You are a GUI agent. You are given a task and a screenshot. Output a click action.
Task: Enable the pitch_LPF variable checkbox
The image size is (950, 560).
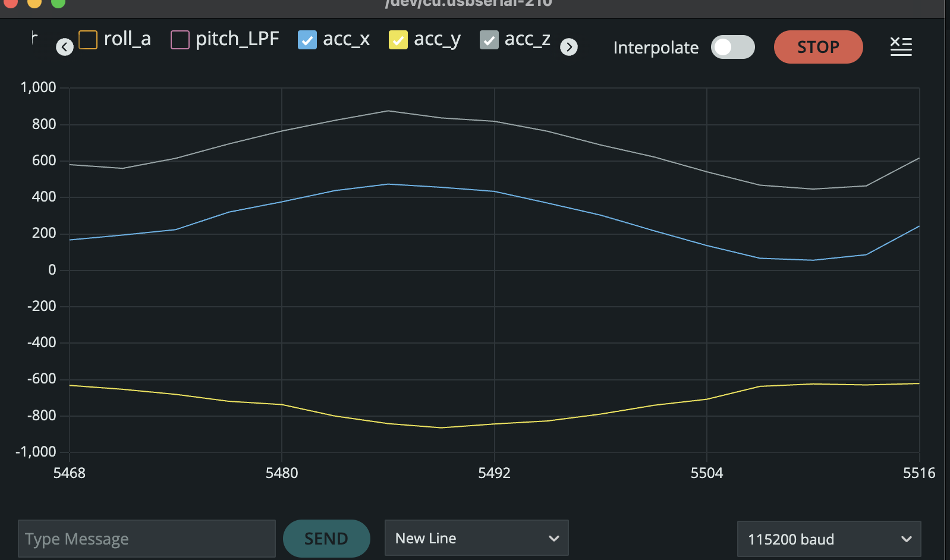coord(180,40)
